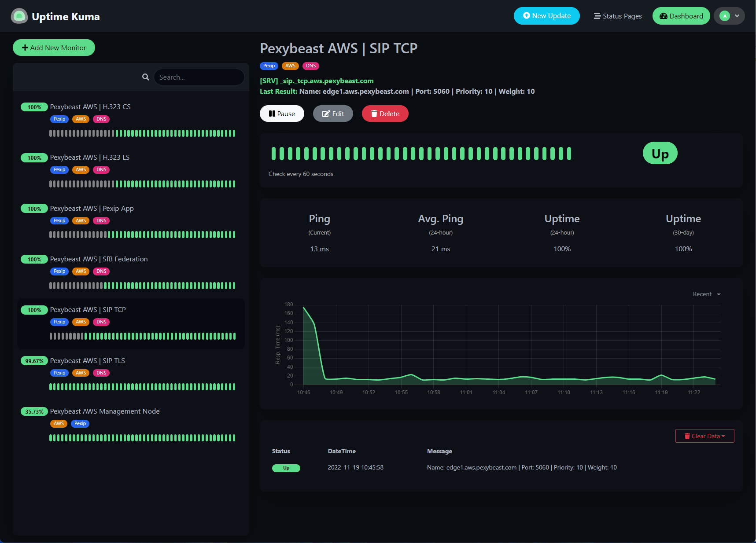Edit the SIP TCP monitor
This screenshot has height=543, width=756.
tap(333, 114)
